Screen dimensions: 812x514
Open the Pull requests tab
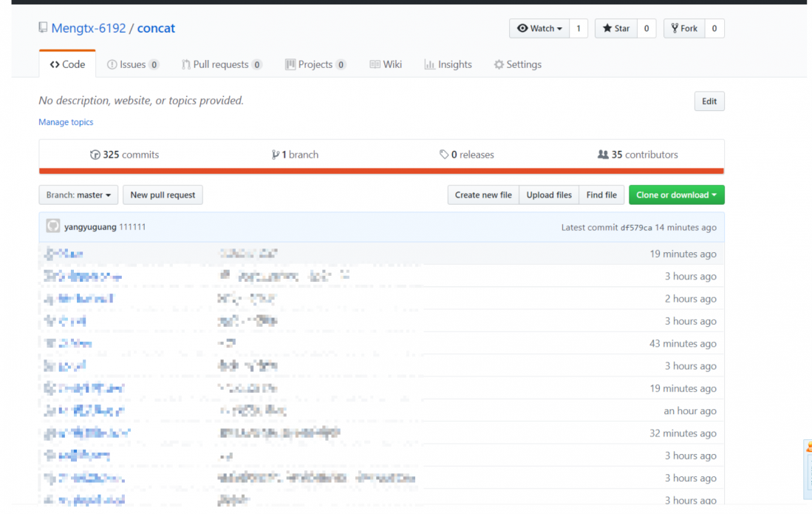222,64
